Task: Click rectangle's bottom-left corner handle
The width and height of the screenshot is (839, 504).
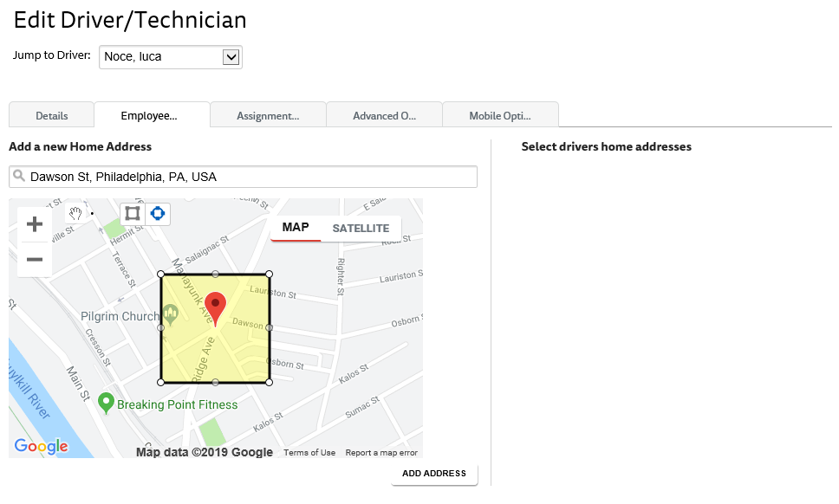Action: [x=161, y=382]
